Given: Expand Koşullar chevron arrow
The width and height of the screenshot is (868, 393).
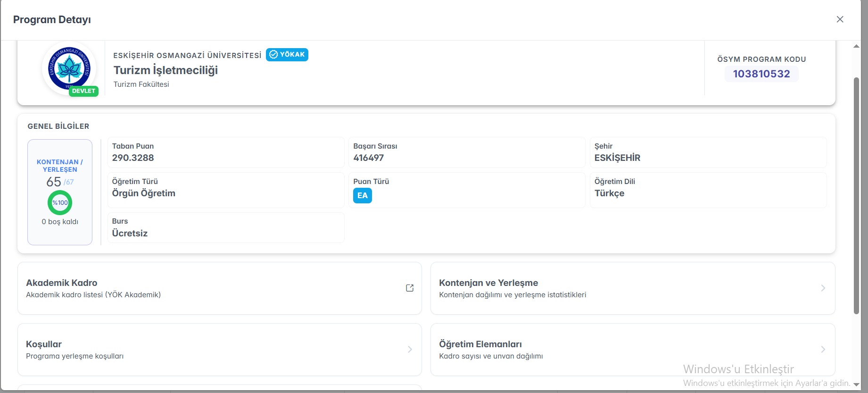Looking at the screenshot, I should [x=410, y=349].
